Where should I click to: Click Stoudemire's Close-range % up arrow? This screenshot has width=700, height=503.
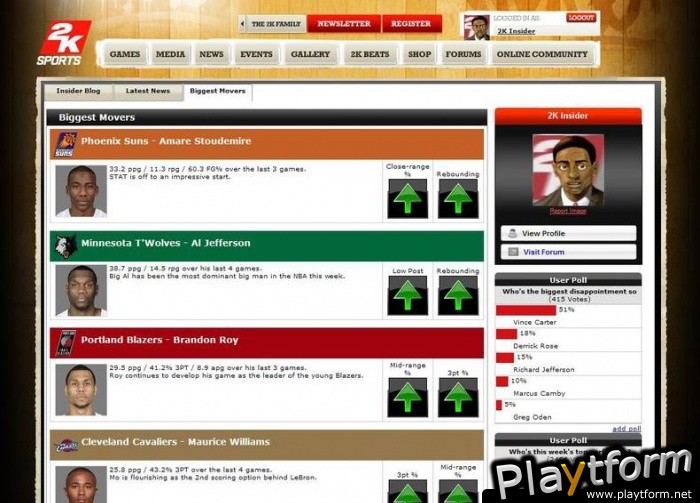[x=408, y=199]
